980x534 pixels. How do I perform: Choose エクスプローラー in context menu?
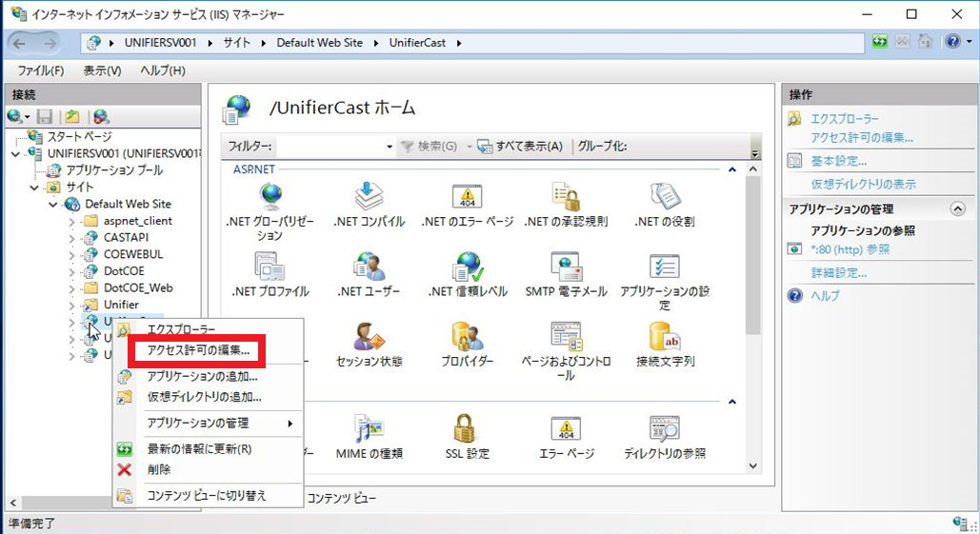[x=181, y=329]
